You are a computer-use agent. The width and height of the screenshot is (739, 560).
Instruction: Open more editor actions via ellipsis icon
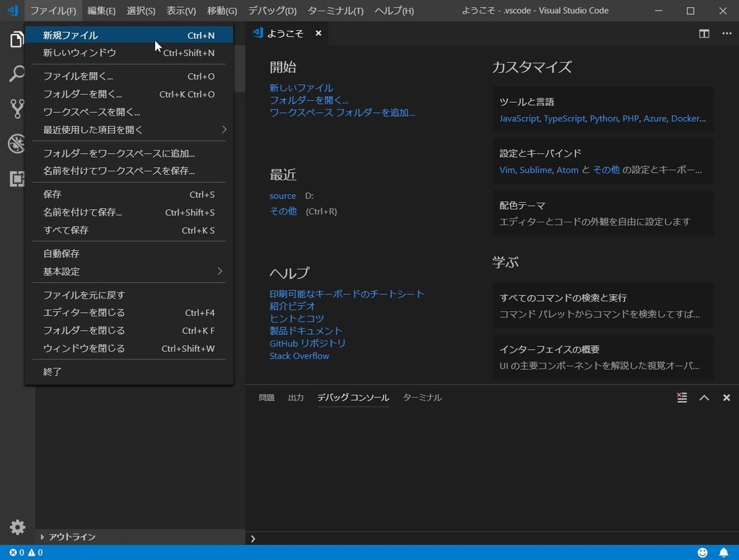click(727, 34)
